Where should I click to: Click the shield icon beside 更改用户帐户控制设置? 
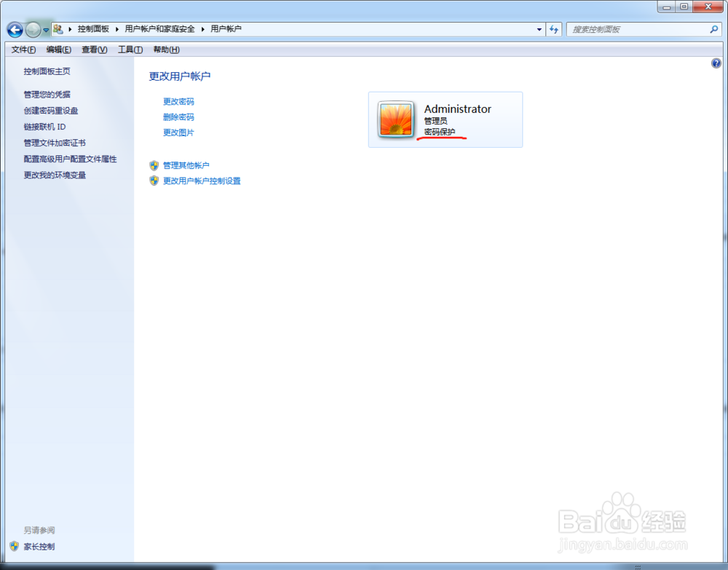point(154,181)
